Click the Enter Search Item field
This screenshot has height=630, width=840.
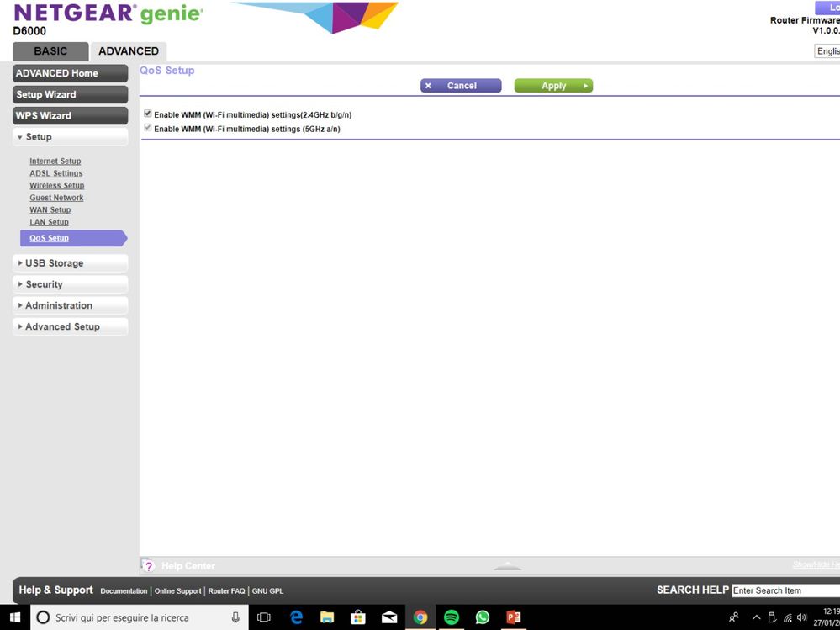pos(785,590)
